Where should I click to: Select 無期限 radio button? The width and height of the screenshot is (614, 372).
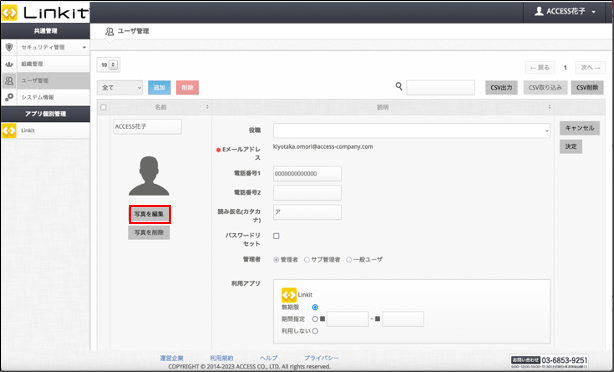click(x=315, y=307)
